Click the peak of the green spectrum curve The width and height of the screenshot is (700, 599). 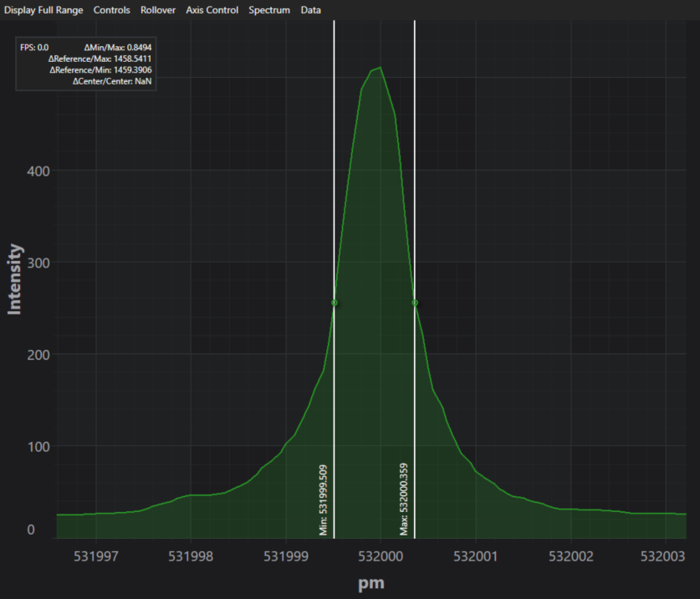pos(380,68)
